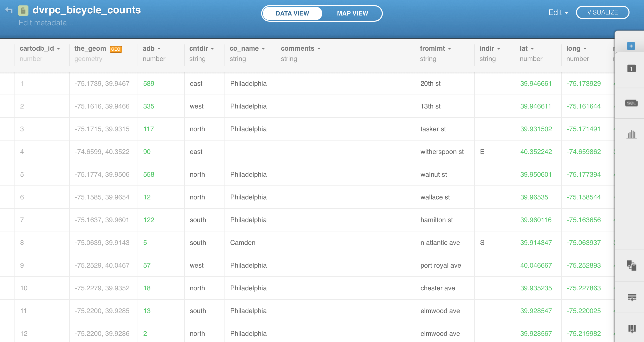Click the back arrow icon
Screen dimensions: 644x342
click(x=9, y=10)
